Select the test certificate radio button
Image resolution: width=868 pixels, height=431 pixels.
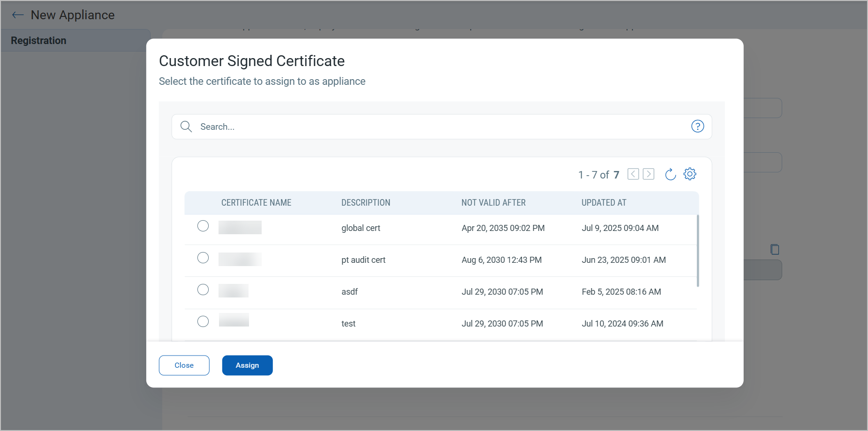pyautogui.click(x=203, y=321)
